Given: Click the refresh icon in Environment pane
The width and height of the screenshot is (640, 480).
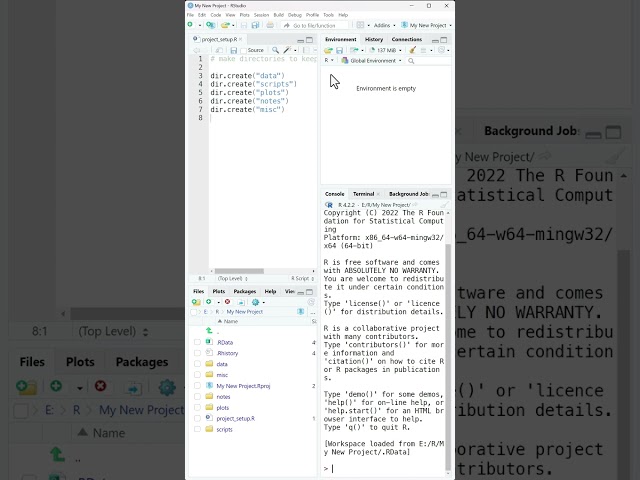Looking at the screenshot, I should tap(441, 50).
